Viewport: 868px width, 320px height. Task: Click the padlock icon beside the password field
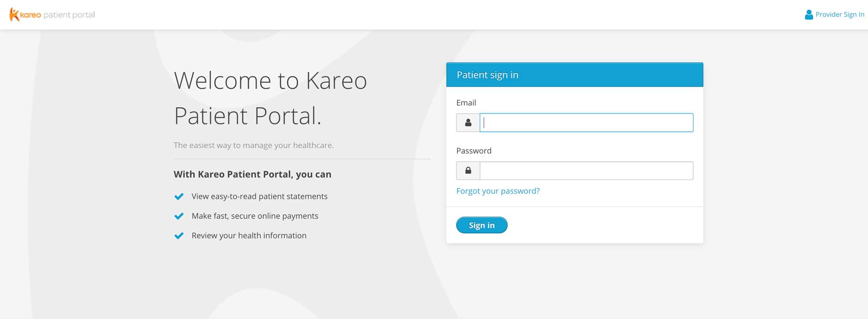pyautogui.click(x=467, y=171)
